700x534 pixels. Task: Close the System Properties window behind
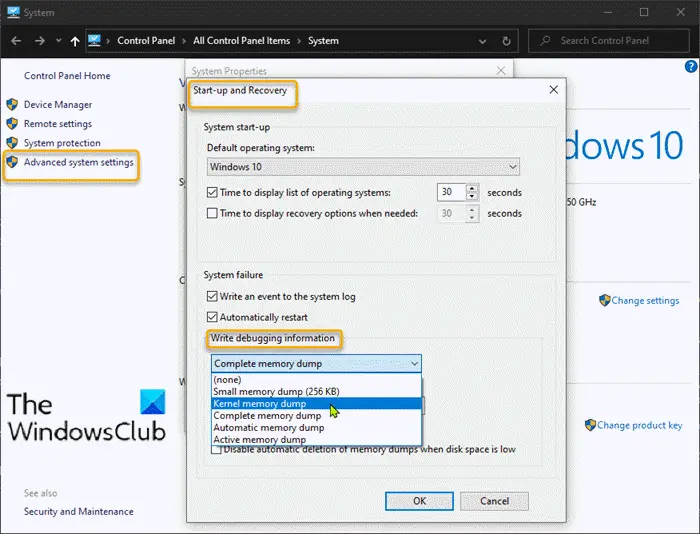pos(501,71)
